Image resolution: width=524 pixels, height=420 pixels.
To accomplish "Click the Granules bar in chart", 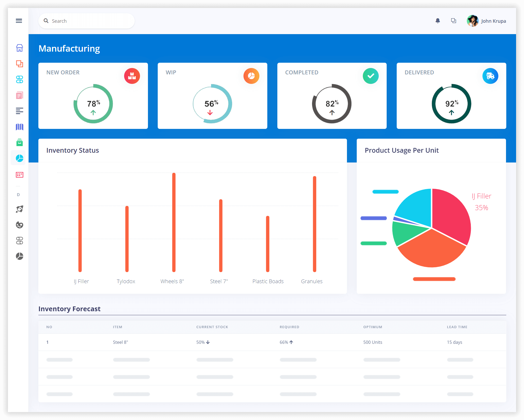I will click(x=315, y=224).
